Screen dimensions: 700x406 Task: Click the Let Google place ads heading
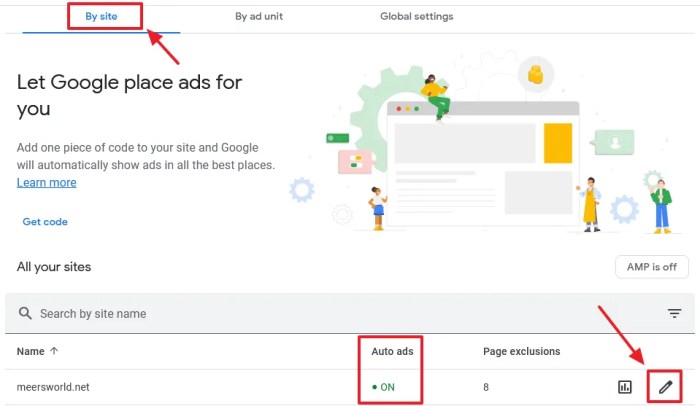[129, 95]
